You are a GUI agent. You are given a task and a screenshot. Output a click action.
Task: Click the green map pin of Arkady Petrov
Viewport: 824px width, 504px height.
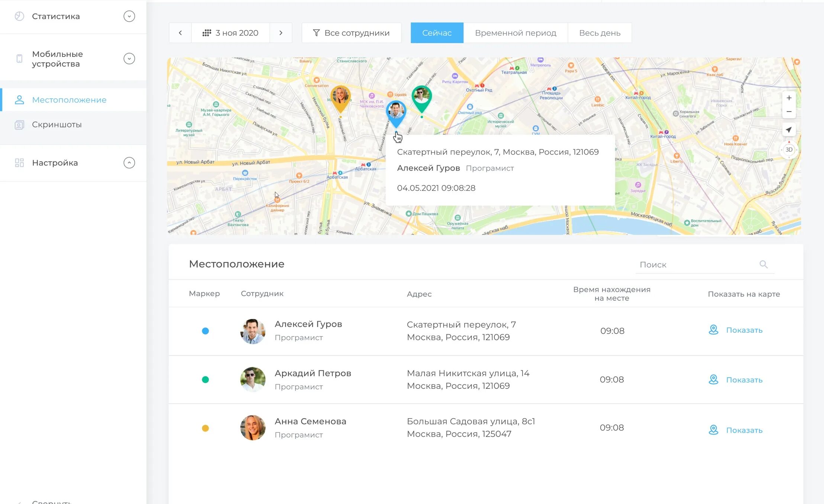(x=421, y=97)
